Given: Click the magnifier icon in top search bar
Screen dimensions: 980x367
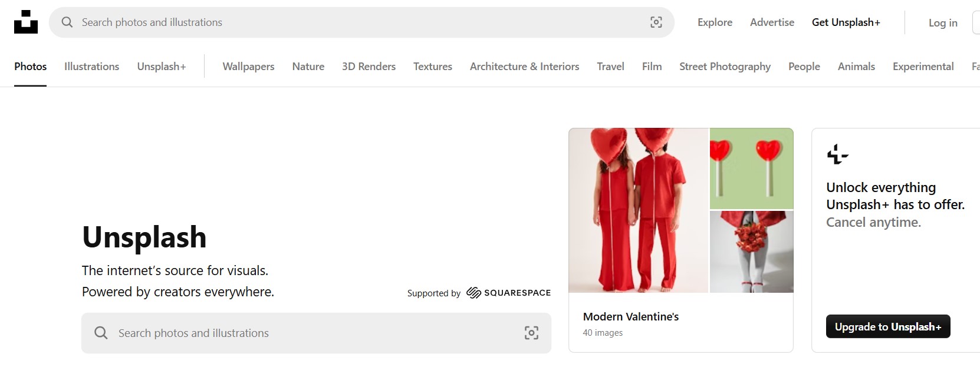Looking at the screenshot, I should point(67,22).
